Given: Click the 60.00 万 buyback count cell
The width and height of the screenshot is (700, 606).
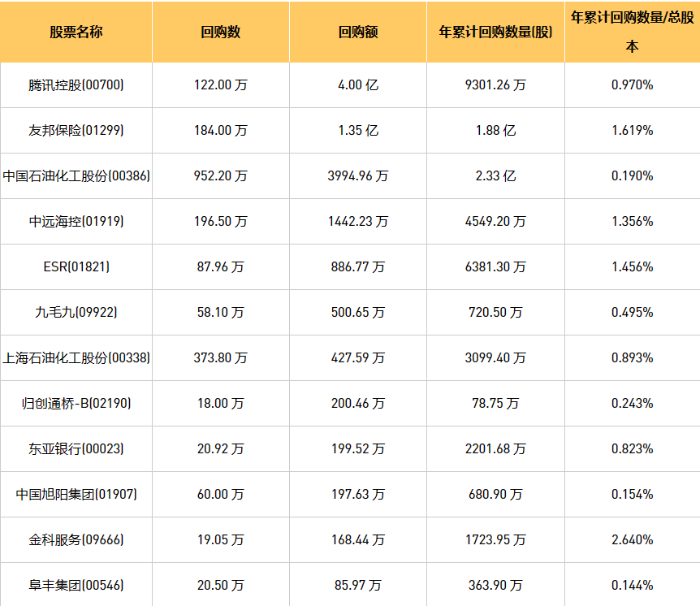Looking at the screenshot, I should click(x=221, y=495).
